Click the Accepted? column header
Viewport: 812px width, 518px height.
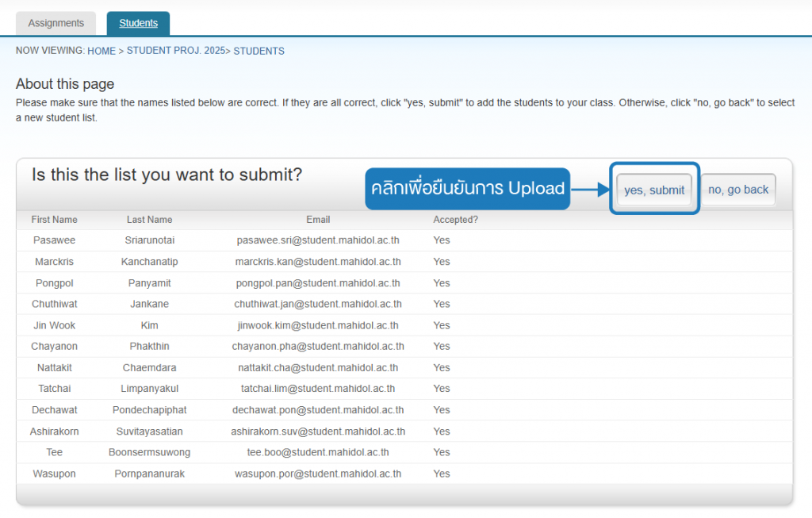(x=456, y=220)
